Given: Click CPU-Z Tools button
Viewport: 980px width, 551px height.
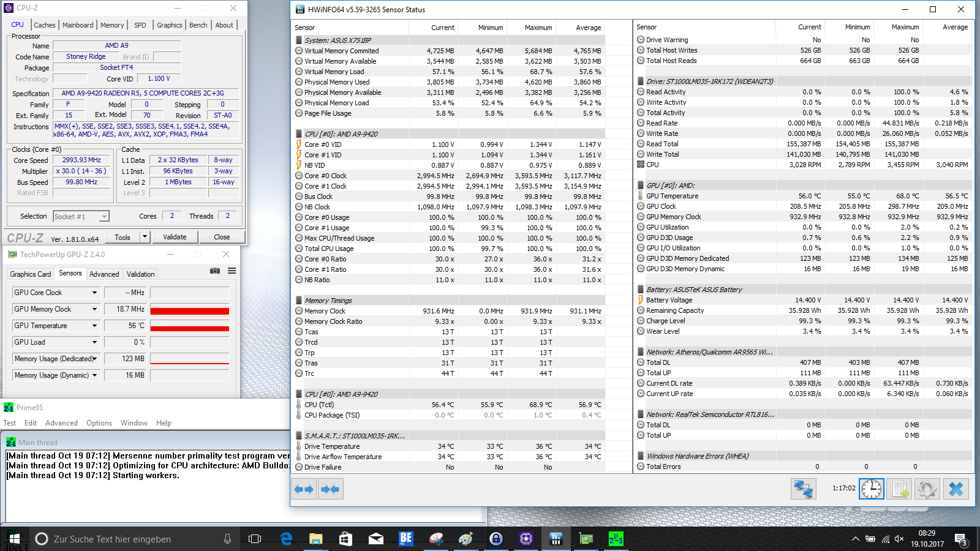Looking at the screenshot, I should tap(123, 237).
